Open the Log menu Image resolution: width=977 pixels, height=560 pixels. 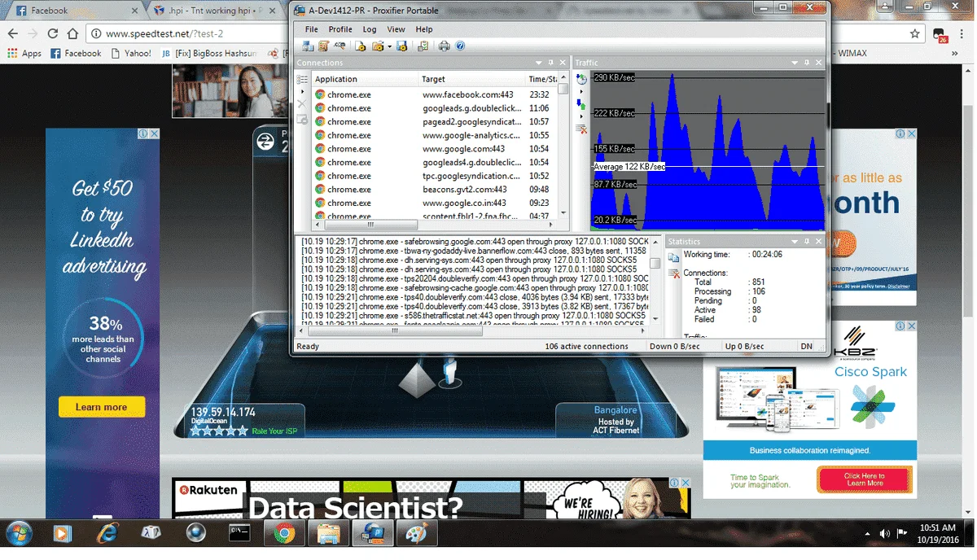(370, 29)
